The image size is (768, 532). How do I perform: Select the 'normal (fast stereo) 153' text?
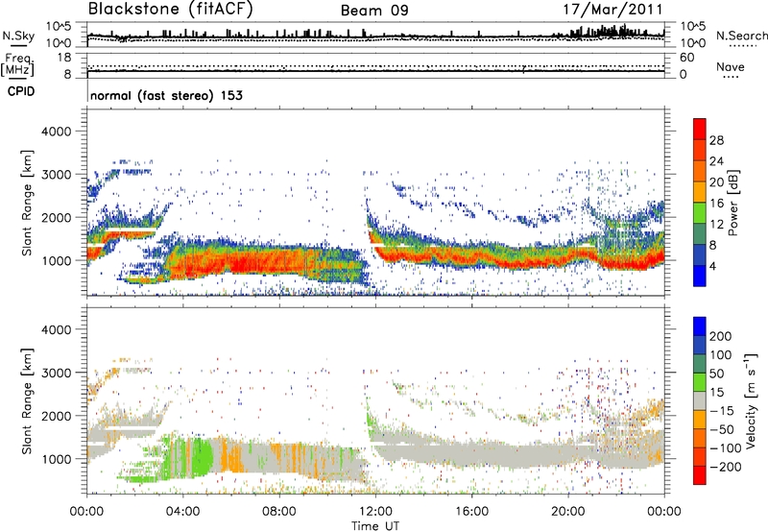point(166,95)
